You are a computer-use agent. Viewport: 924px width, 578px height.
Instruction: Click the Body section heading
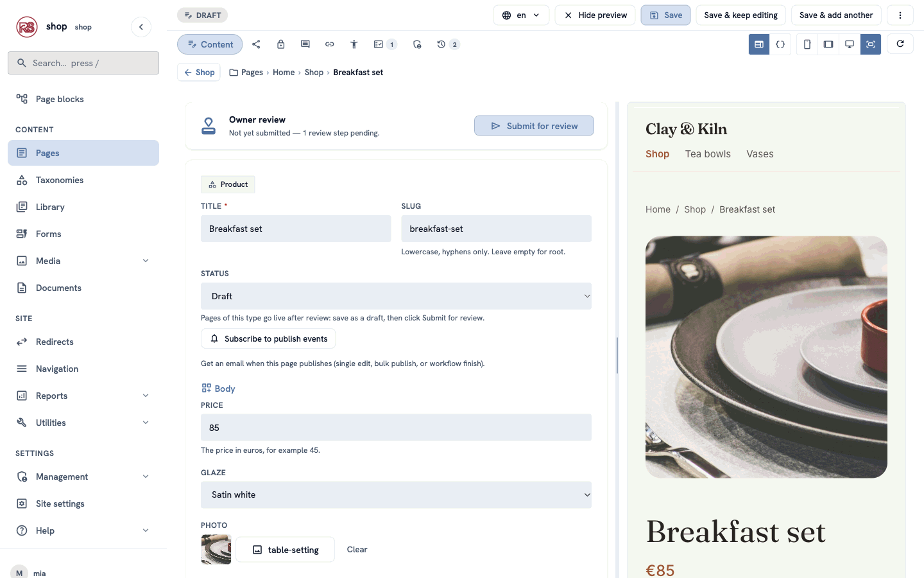pyautogui.click(x=218, y=389)
